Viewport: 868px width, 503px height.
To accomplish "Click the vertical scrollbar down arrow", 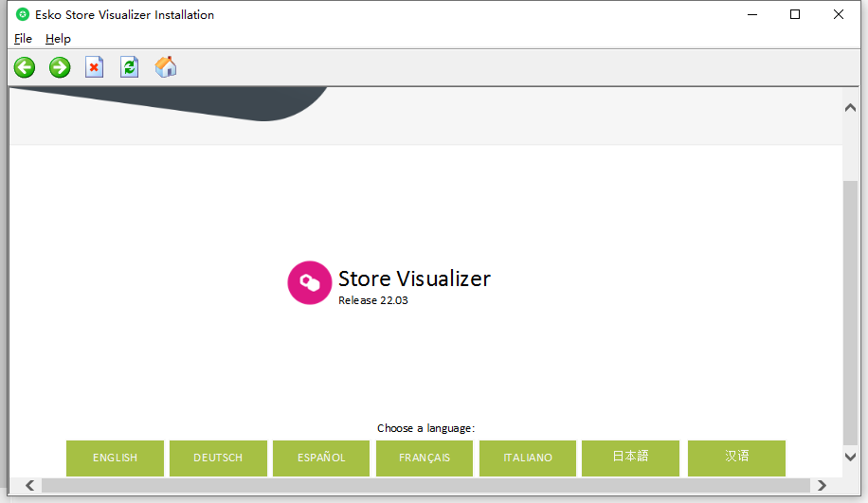I will pos(850,458).
